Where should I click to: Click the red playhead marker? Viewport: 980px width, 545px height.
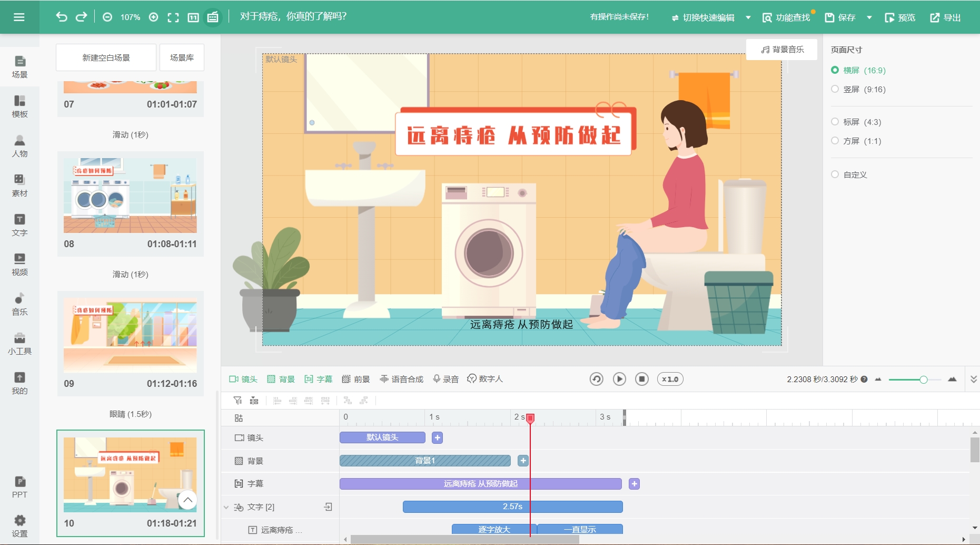pos(530,418)
